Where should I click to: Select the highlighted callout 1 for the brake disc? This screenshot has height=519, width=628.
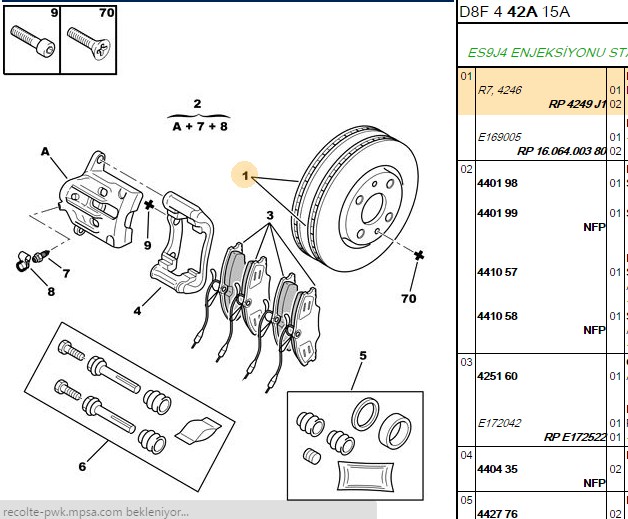245,175
